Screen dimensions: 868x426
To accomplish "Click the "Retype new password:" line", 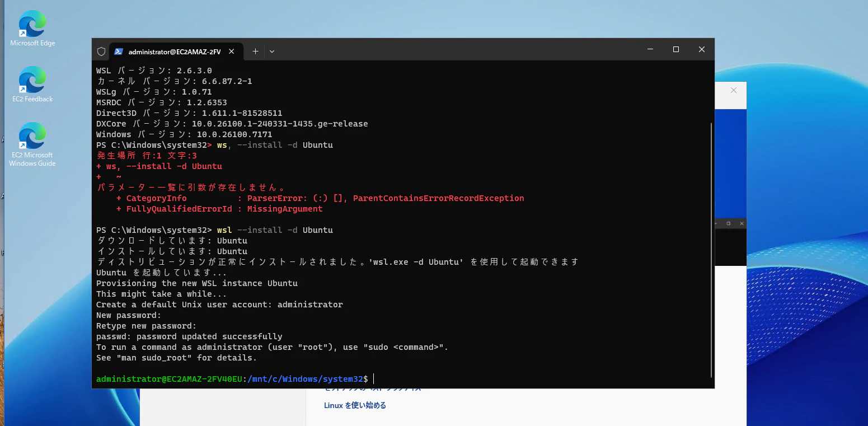I will pos(147,326).
